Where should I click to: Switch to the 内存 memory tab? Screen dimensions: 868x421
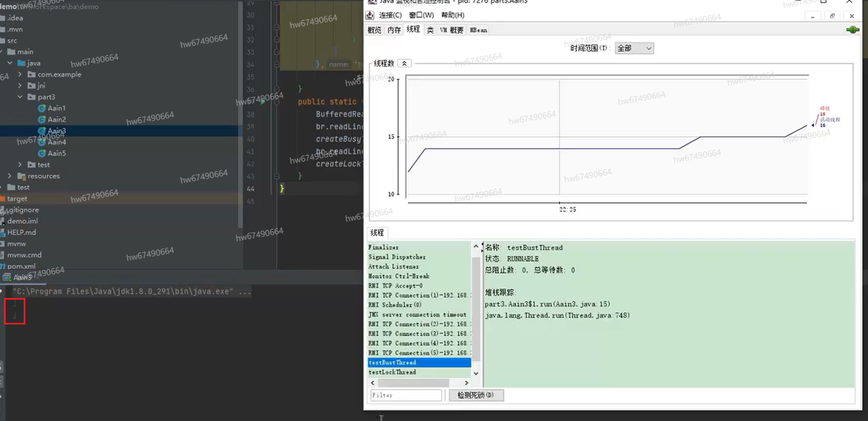click(x=394, y=30)
